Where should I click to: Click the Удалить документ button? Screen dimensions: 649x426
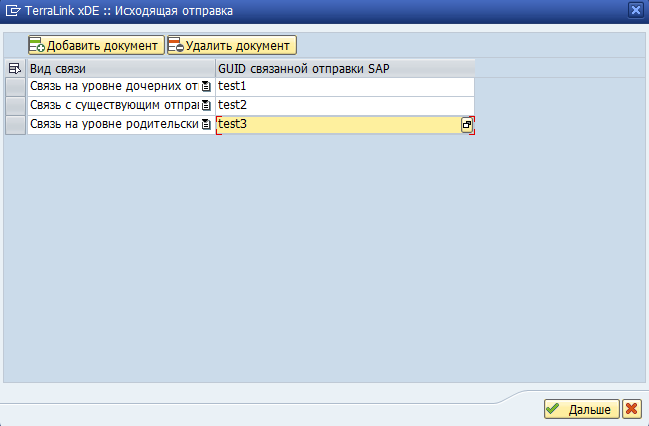pyautogui.click(x=231, y=46)
